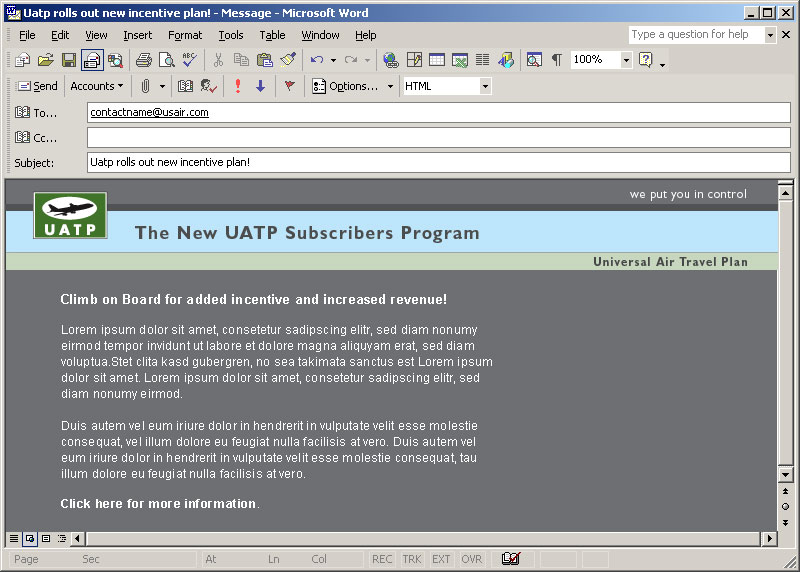
Task: Click the Insert Hyperlink globe icon
Action: pos(390,60)
